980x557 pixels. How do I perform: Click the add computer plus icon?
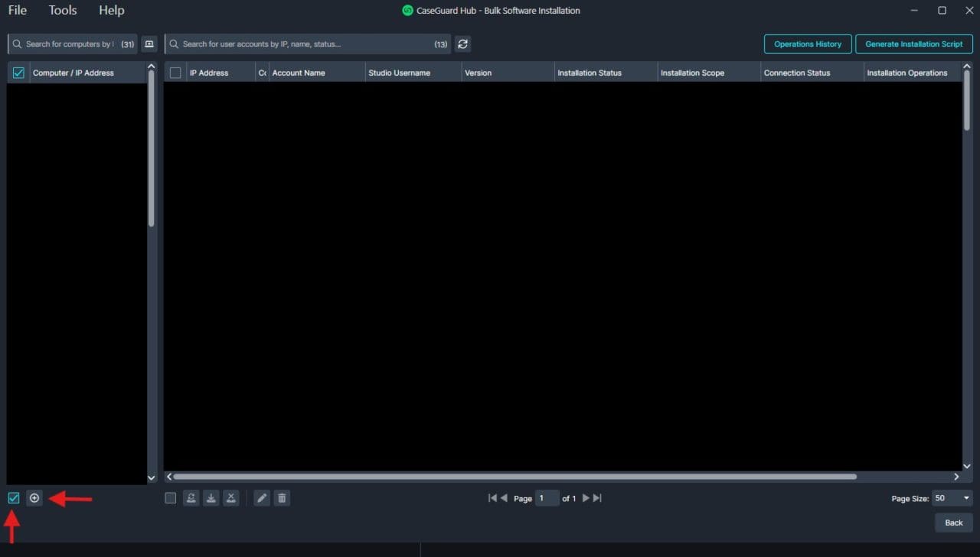tap(34, 498)
